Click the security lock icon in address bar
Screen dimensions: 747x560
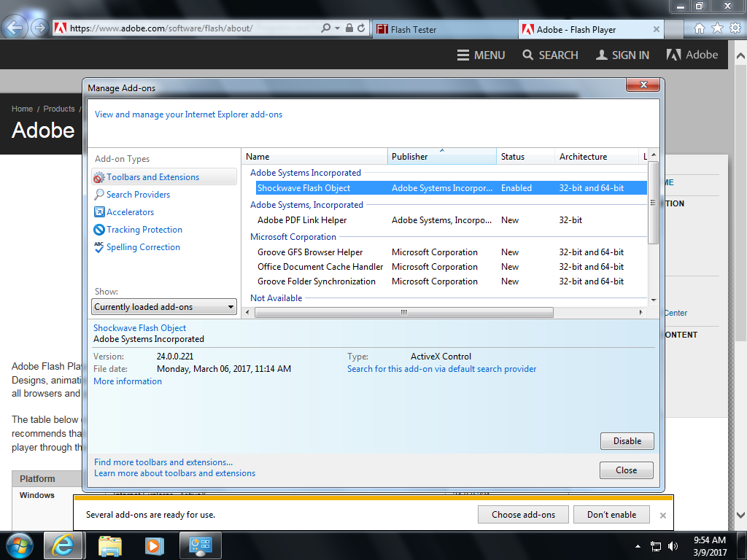[349, 28]
